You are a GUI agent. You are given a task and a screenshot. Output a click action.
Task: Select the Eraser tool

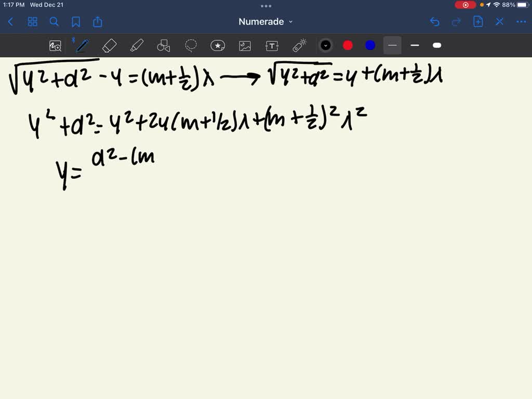pos(109,45)
